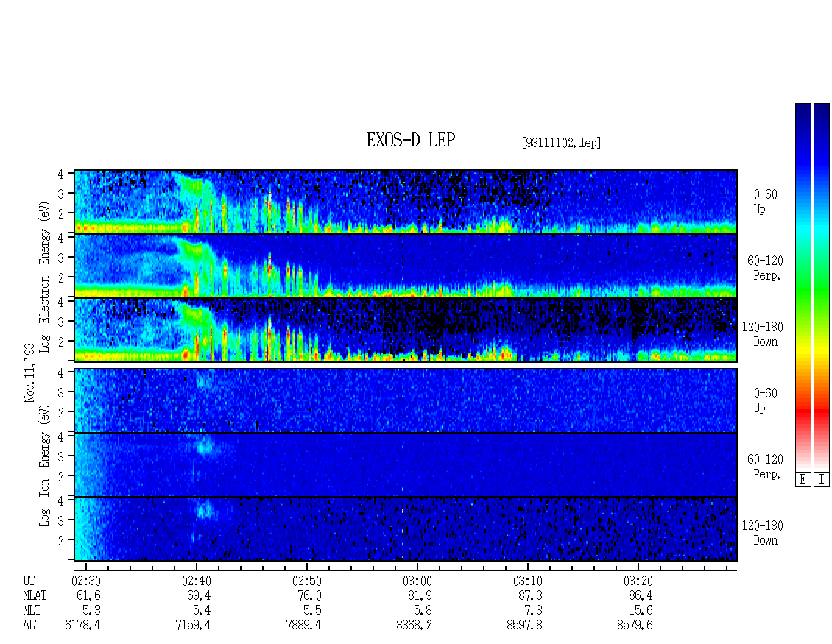The width and height of the screenshot is (832, 644).
Task: Click the MLAT value -86.4
Action: click(x=638, y=595)
